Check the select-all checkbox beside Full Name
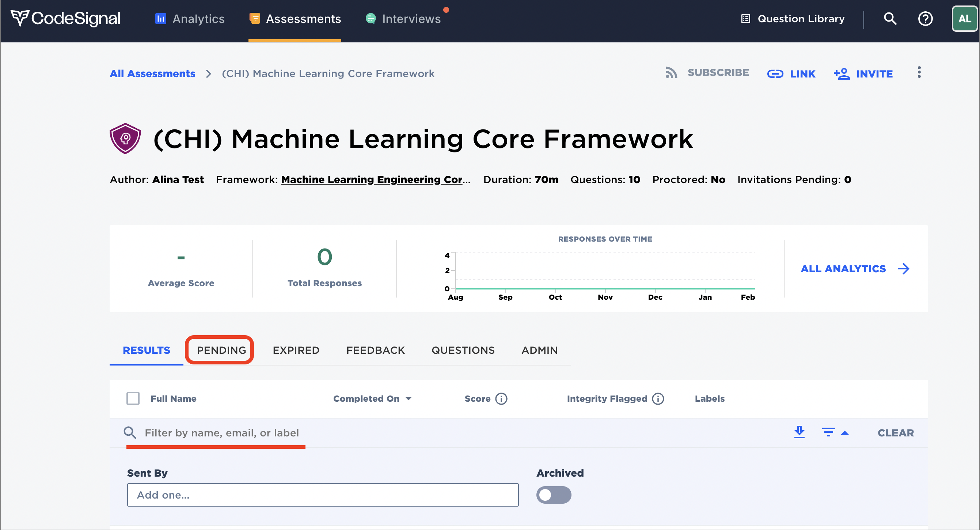980x530 pixels. click(x=133, y=398)
